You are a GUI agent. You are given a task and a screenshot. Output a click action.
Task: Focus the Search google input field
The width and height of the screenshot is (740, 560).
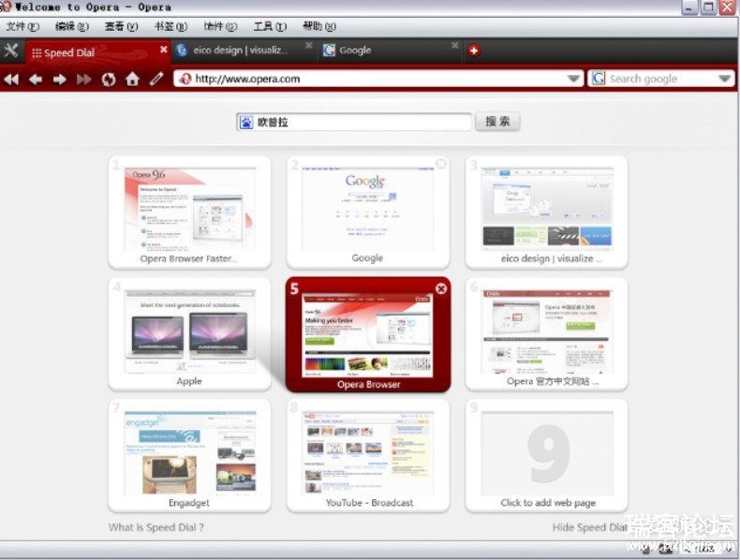660,79
